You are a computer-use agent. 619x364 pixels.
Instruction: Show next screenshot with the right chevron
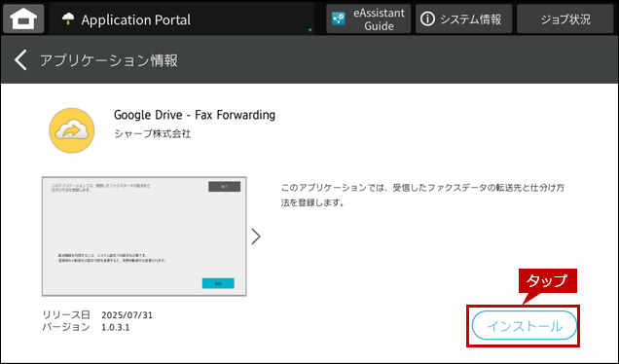(x=256, y=237)
